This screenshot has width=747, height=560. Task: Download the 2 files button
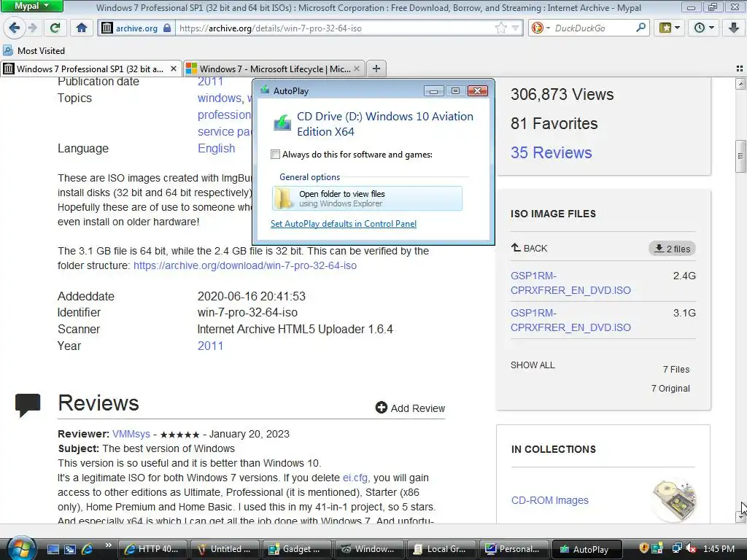click(672, 249)
